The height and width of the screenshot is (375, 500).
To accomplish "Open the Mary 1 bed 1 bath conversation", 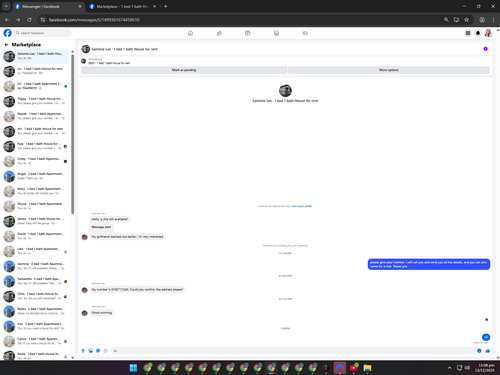I will [x=35, y=191].
